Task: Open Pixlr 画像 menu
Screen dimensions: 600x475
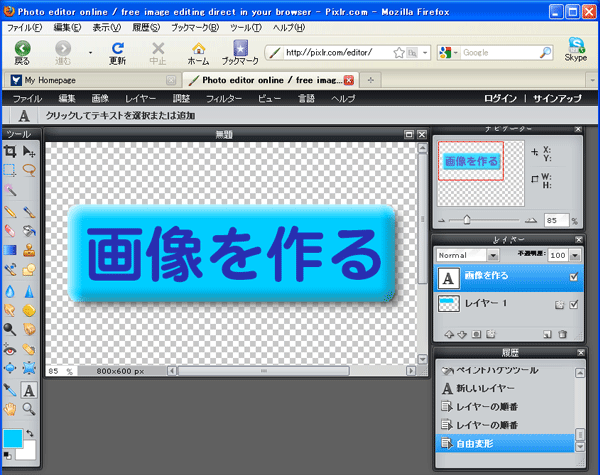Action: coord(100,99)
